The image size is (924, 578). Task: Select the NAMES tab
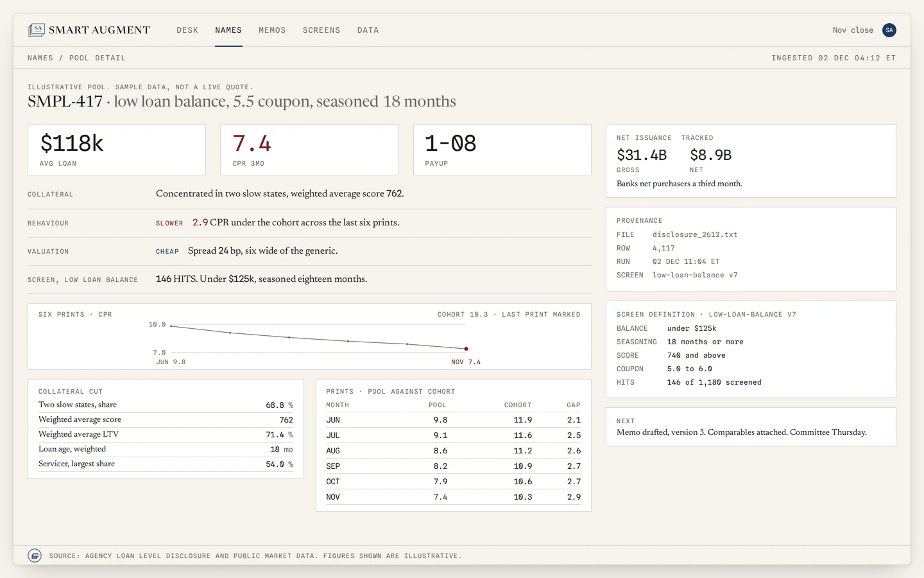[x=228, y=30]
